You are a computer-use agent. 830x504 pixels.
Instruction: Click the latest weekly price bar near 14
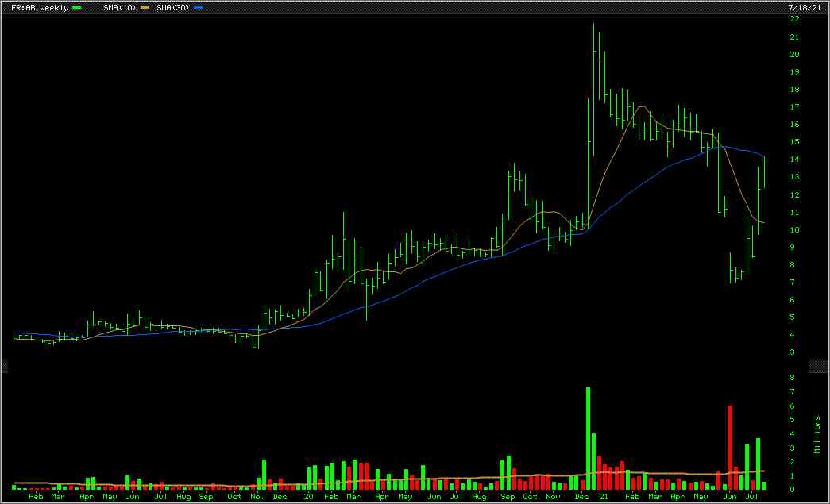coord(764,172)
